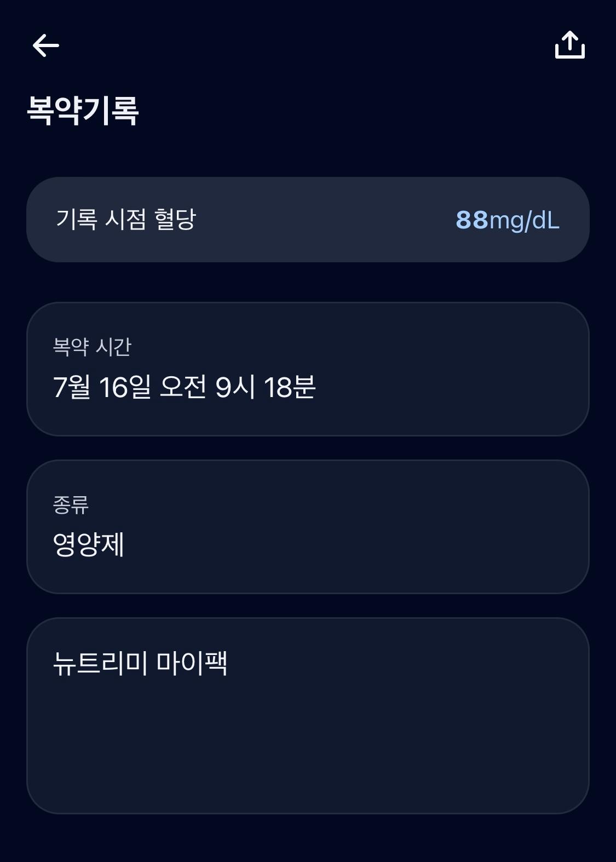Tap the 종류 label
This screenshot has height=862, width=616.
pyautogui.click(x=71, y=504)
